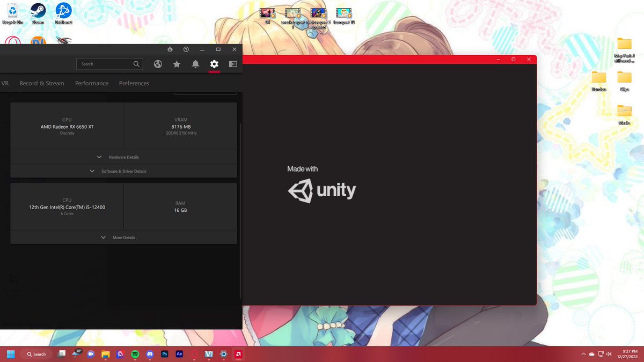Viewport: 644px width, 362px height.
Task: Minimize the AMD Software window
Action: 202,49
